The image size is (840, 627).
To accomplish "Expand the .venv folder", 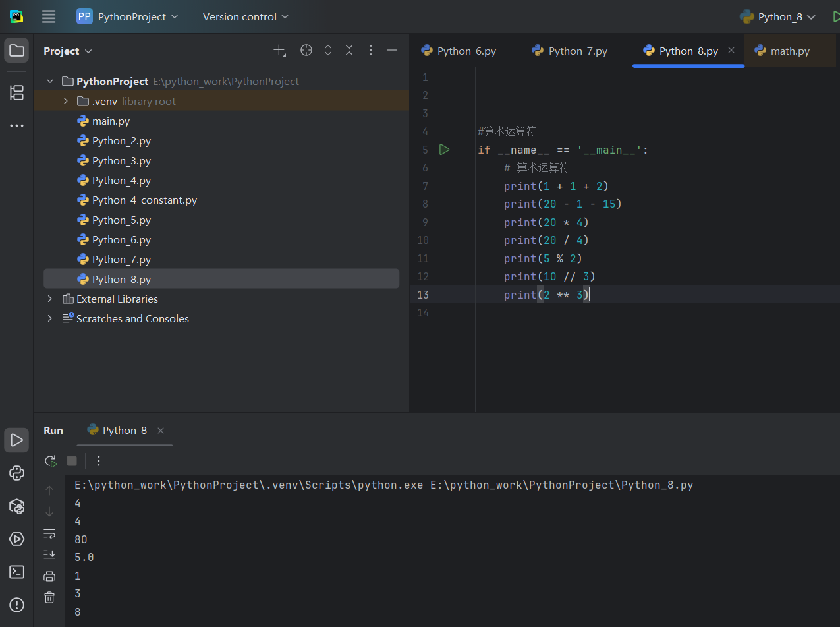I will pos(65,101).
